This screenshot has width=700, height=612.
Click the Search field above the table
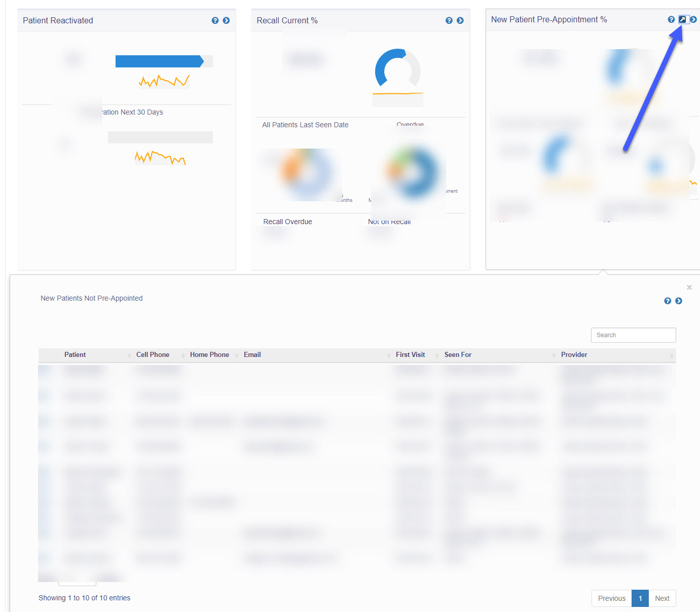click(x=633, y=335)
